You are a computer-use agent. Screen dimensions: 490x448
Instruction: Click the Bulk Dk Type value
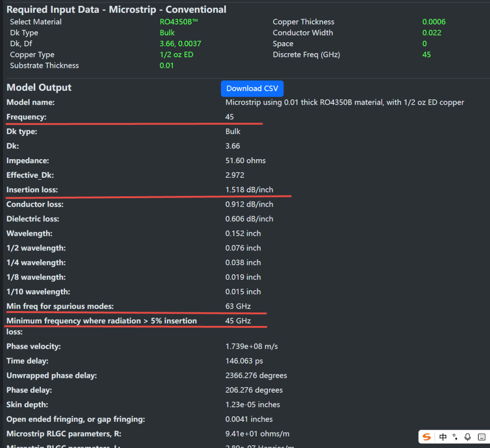pyautogui.click(x=167, y=33)
